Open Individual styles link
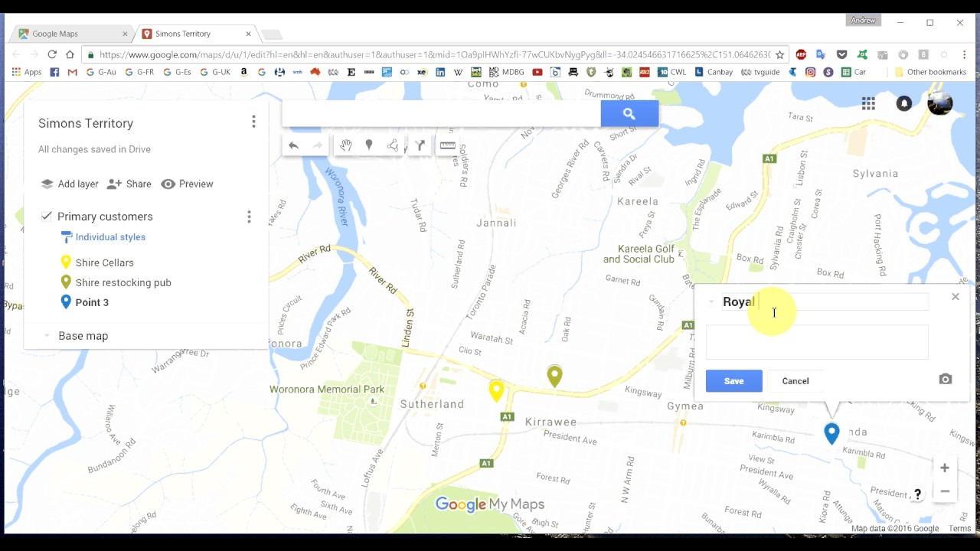Image resolution: width=980 pixels, height=551 pixels. (x=110, y=237)
